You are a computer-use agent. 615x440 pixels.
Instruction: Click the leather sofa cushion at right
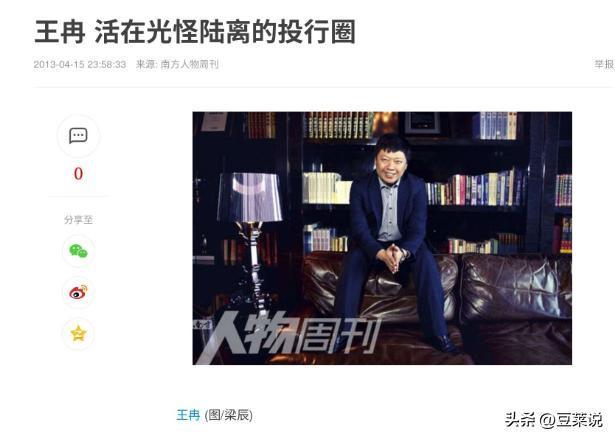pos(516,288)
